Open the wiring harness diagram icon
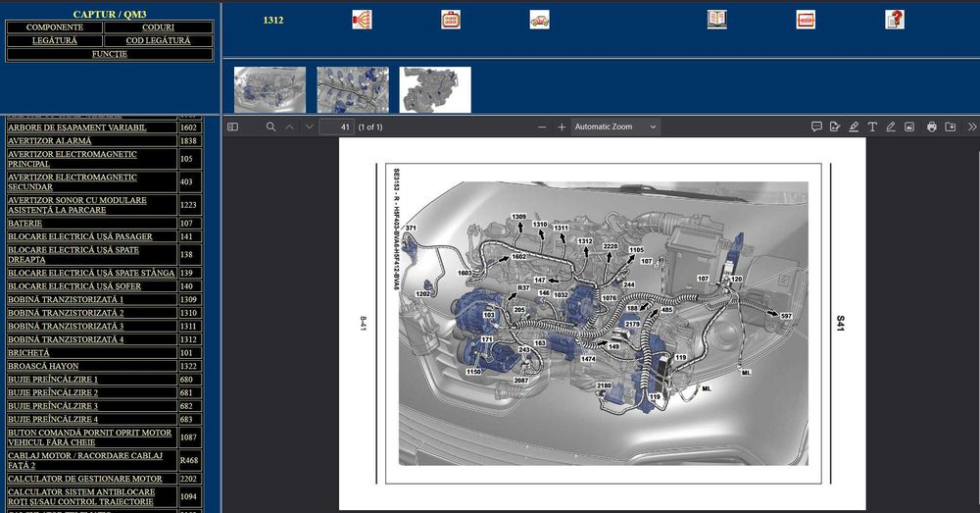Viewport: 980px width, 513px height. coord(362,20)
